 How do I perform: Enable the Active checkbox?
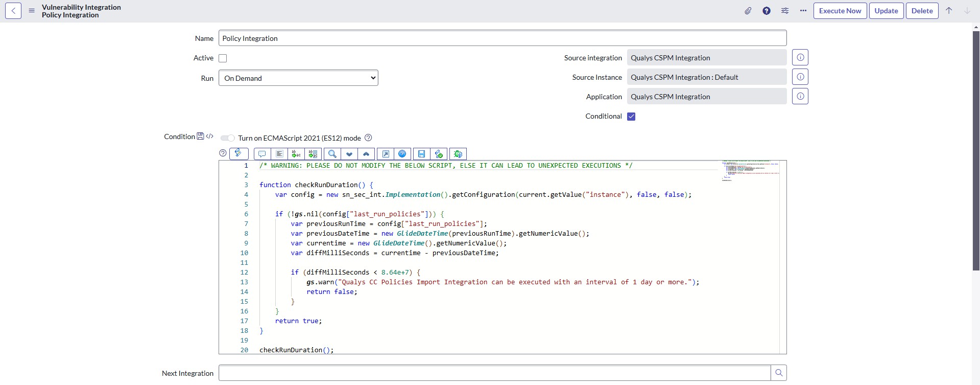(x=223, y=58)
